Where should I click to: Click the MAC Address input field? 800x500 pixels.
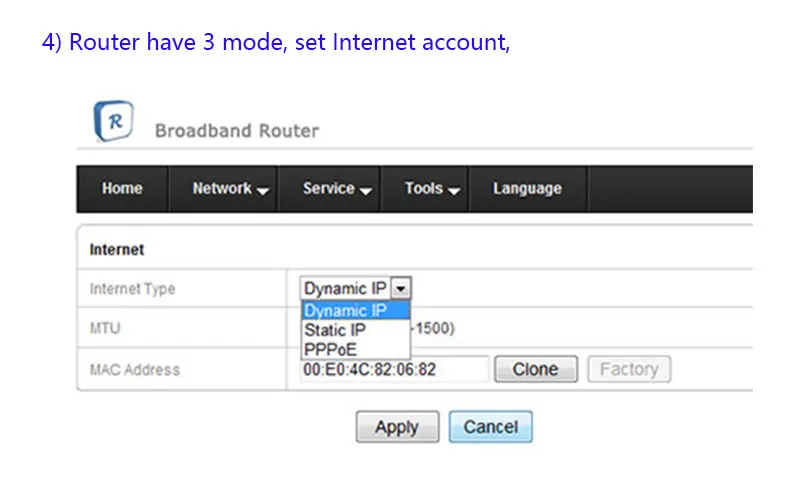pos(394,369)
